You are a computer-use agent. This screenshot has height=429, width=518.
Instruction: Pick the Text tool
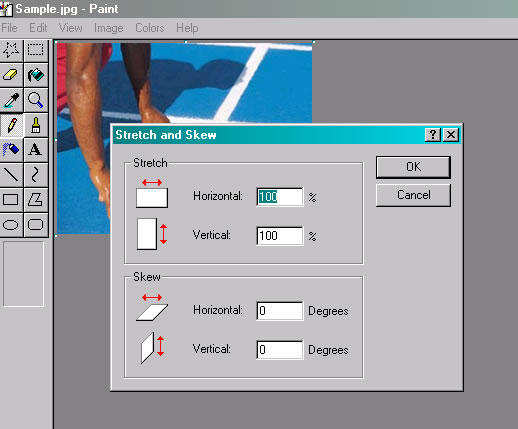tap(36, 150)
